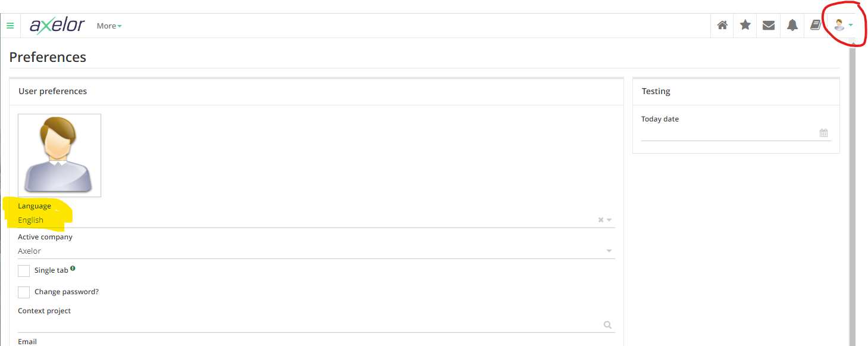Open the Today date calendar icon

click(823, 133)
